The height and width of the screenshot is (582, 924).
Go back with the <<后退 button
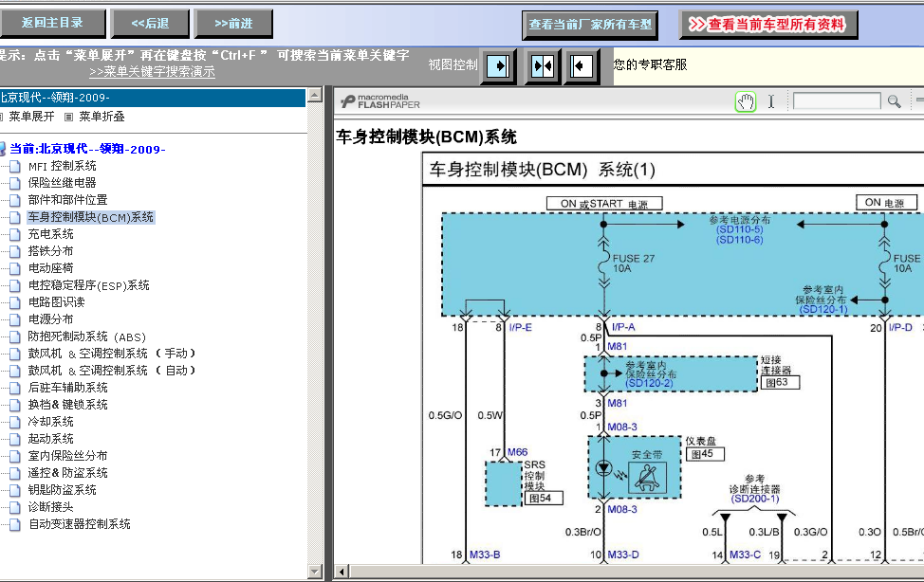coord(150,23)
